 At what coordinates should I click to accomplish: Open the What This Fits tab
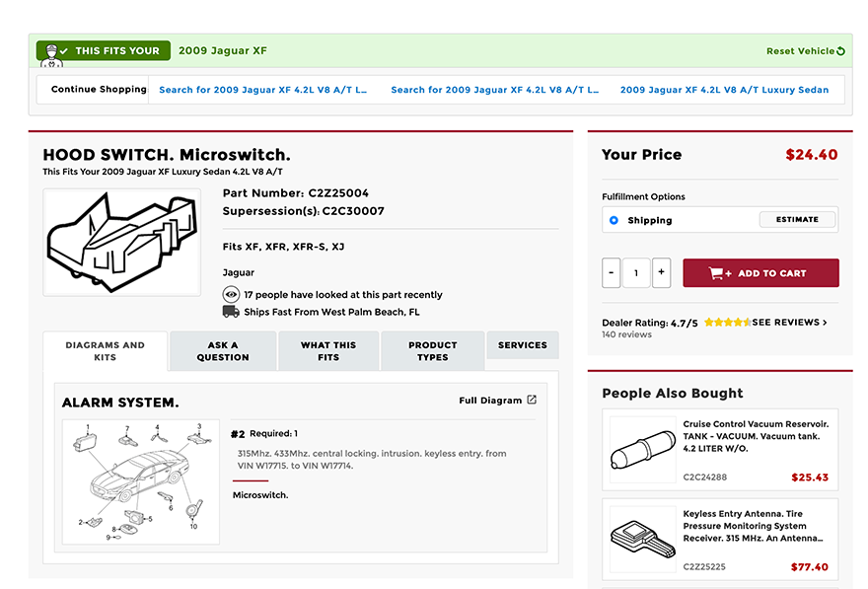pos(327,351)
